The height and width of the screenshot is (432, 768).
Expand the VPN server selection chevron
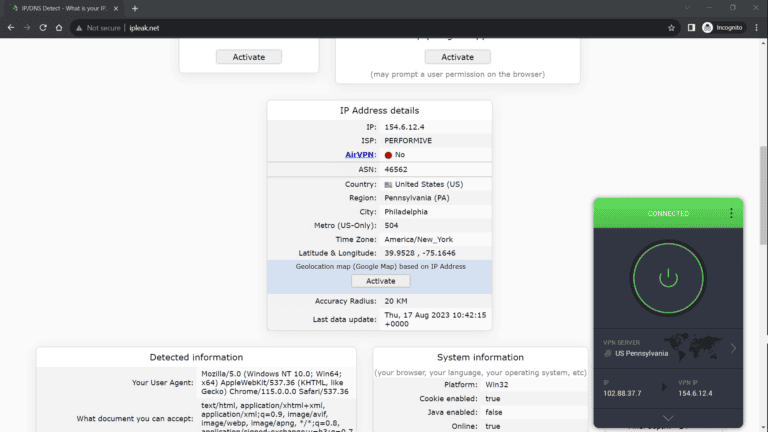(733, 348)
